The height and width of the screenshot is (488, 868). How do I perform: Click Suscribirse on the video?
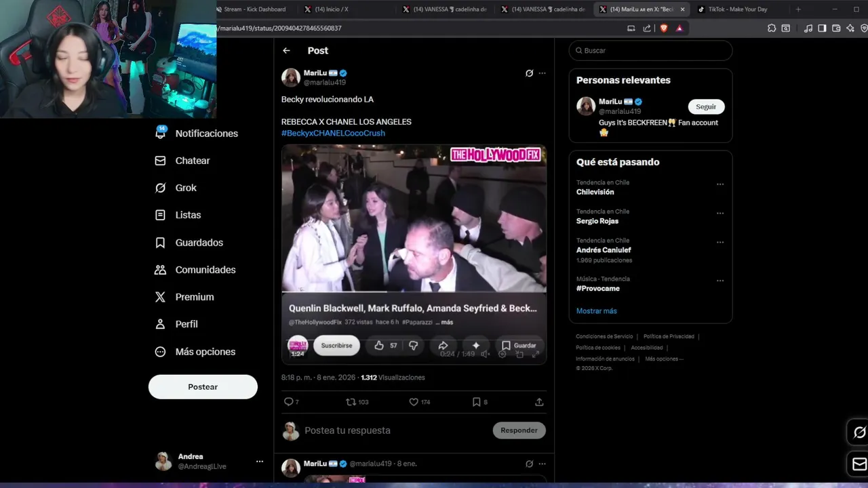pos(336,346)
